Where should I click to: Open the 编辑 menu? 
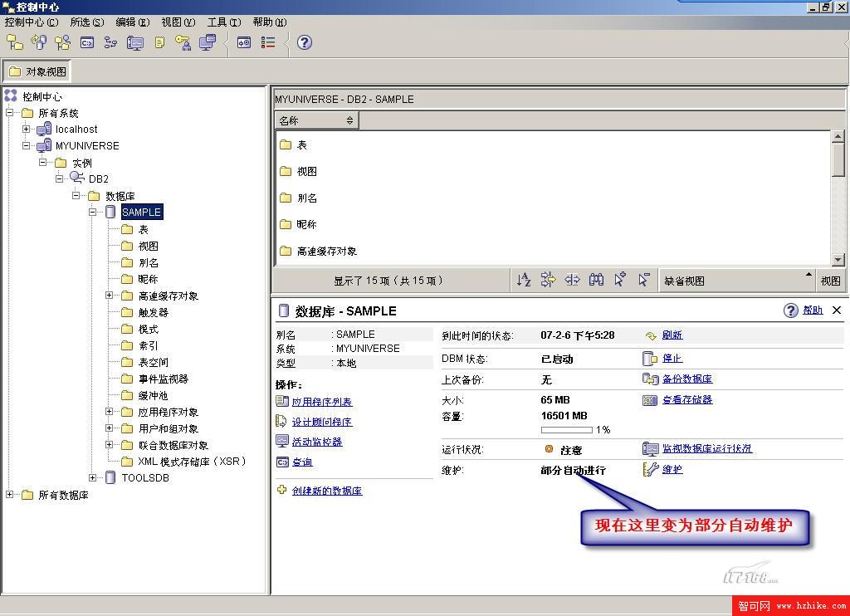pos(132,22)
